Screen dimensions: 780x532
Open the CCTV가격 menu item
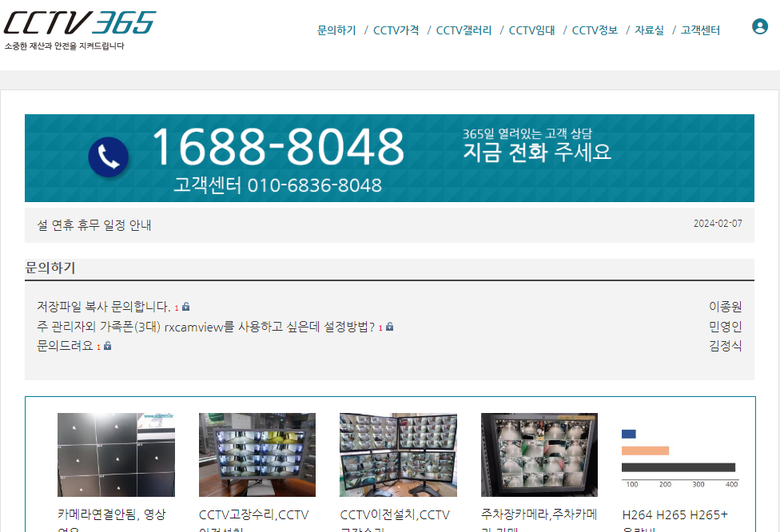pyautogui.click(x=396, y=30)
